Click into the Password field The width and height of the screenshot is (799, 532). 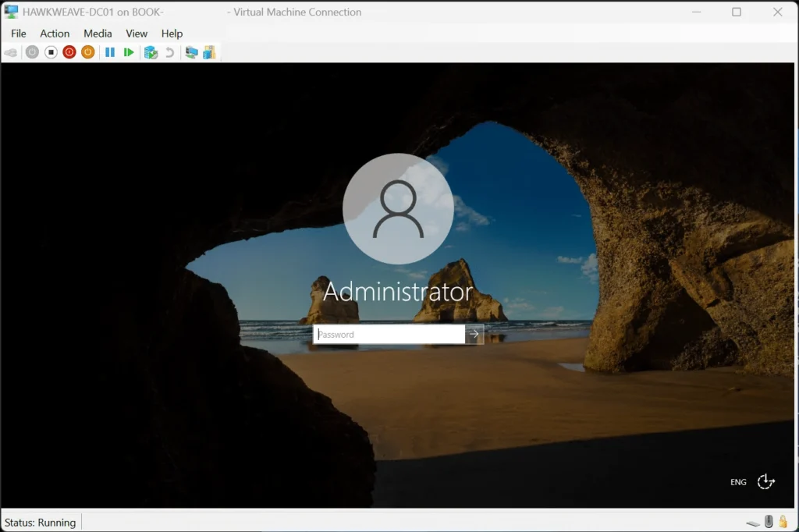click(x=389, y=335)
